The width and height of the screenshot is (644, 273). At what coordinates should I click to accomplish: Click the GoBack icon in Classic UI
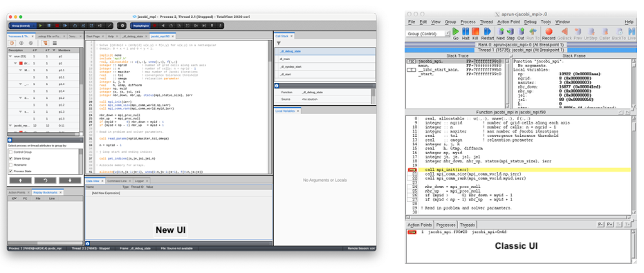[564, 31]
